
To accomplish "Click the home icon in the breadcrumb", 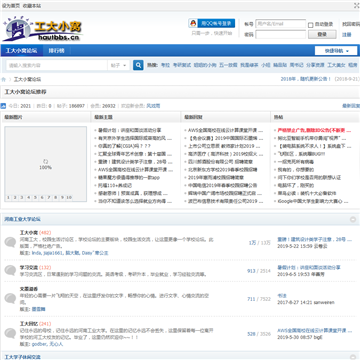I will 4,79.
